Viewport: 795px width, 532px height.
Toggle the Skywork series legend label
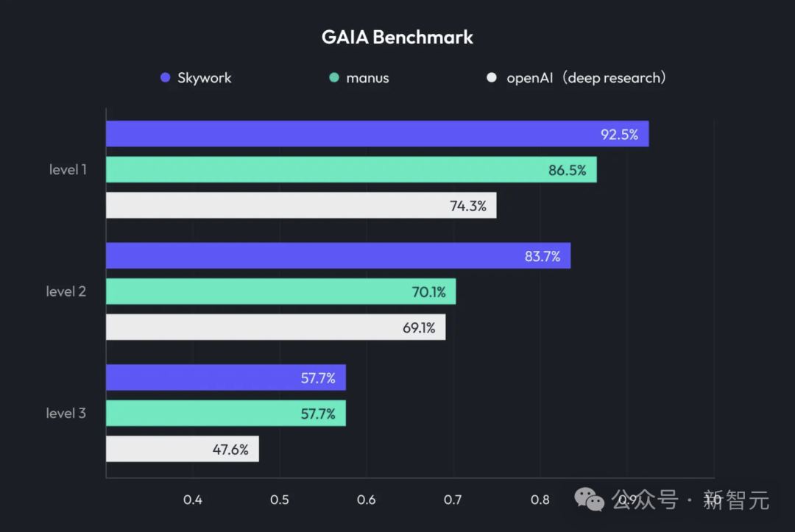pyautogui.click(x=204, y=77)
